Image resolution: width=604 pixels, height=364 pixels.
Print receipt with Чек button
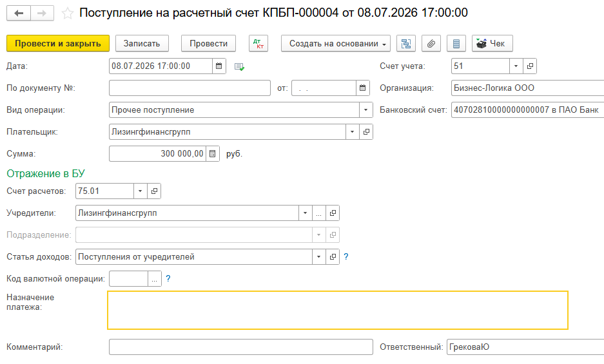tap(492, 44)
